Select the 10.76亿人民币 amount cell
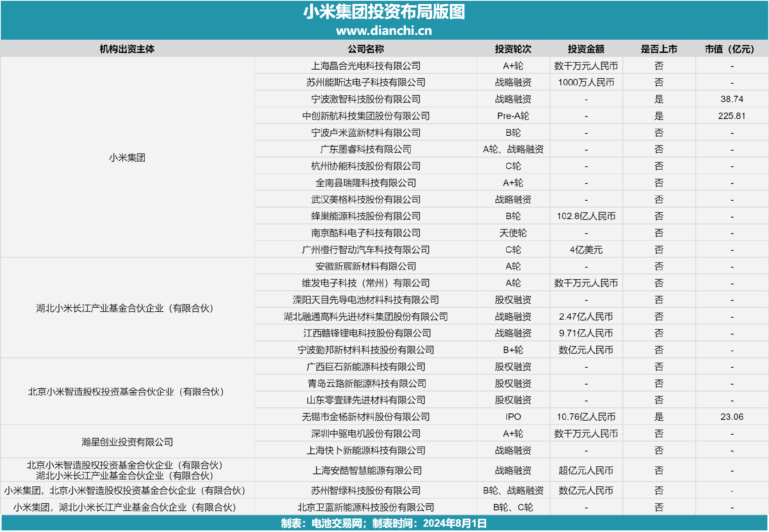The width and height of the screenshot is (769, 532). (586, 417)
